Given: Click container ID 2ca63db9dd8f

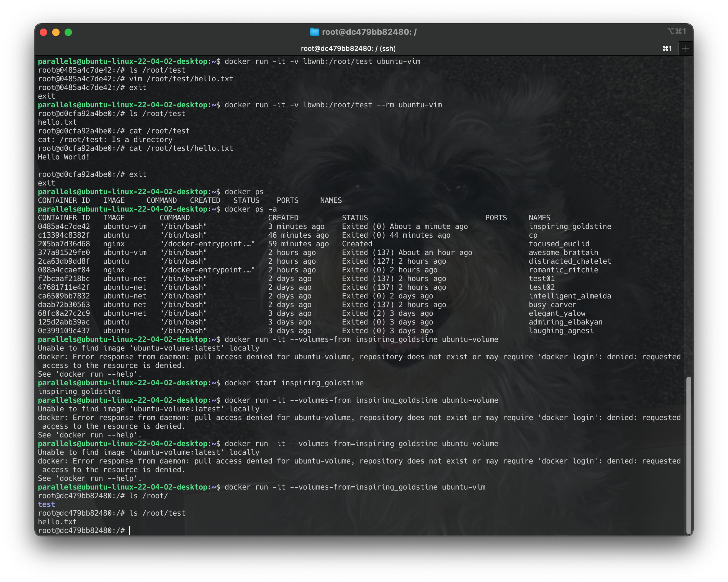Looking at the screenshot, I should (64, 261).
